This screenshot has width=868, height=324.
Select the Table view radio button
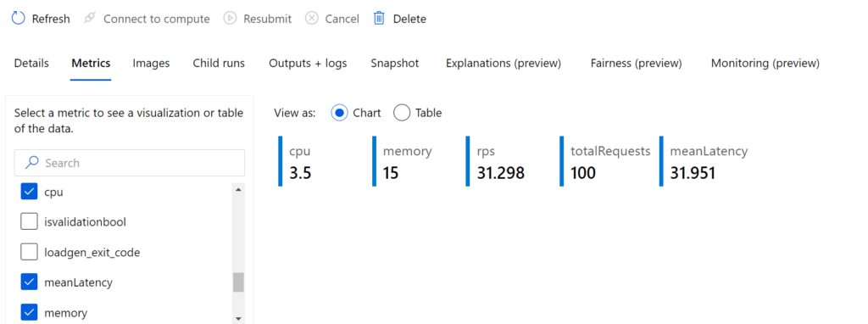click(x=401, y=113)
